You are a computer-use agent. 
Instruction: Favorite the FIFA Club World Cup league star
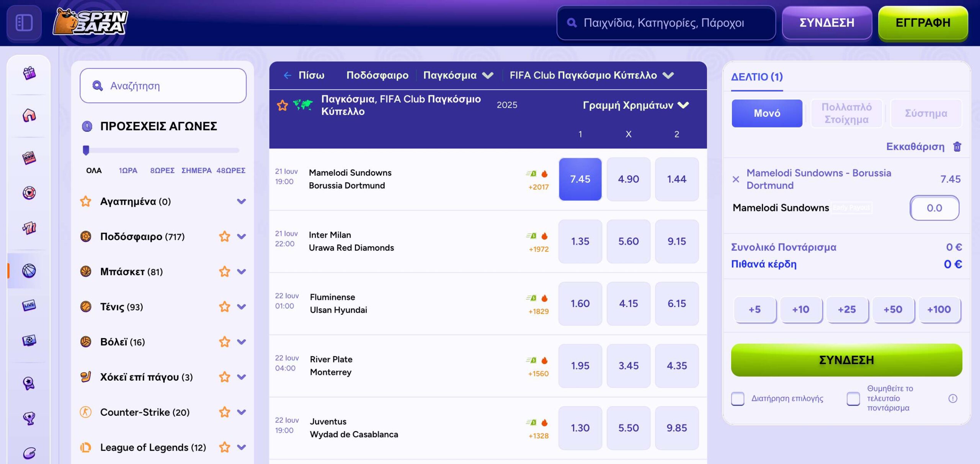pyautogui.click(x=283, y=105)
